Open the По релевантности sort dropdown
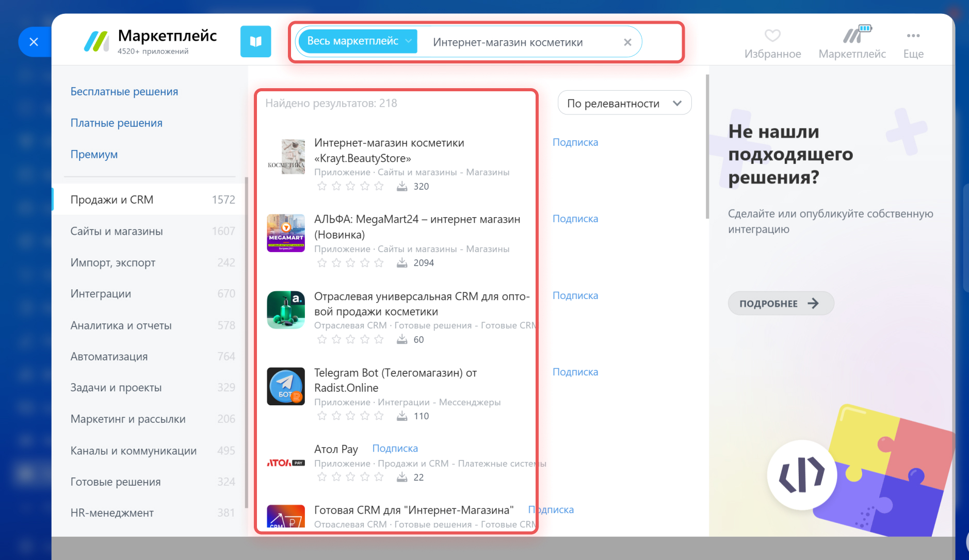 624,103
